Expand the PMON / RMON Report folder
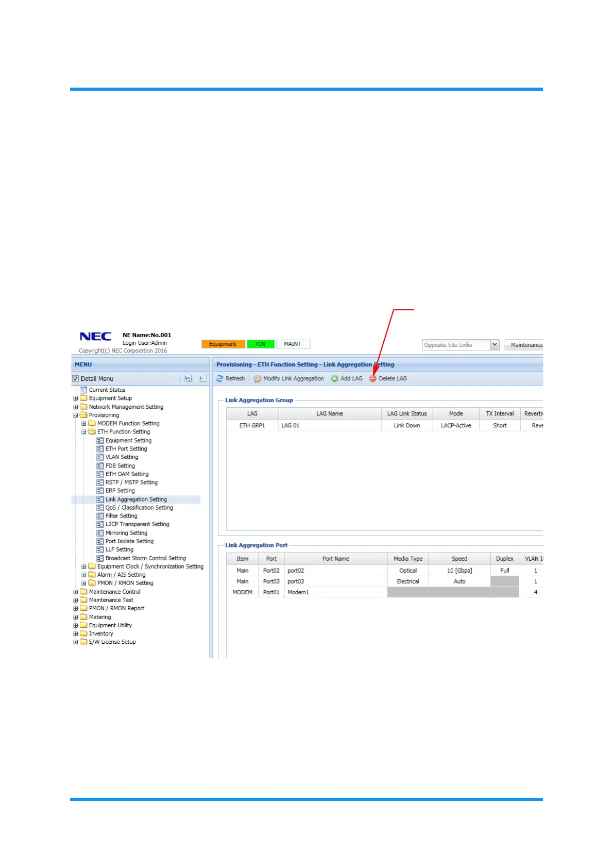Screen dimensions: 613x868 [x=76, y=608]
